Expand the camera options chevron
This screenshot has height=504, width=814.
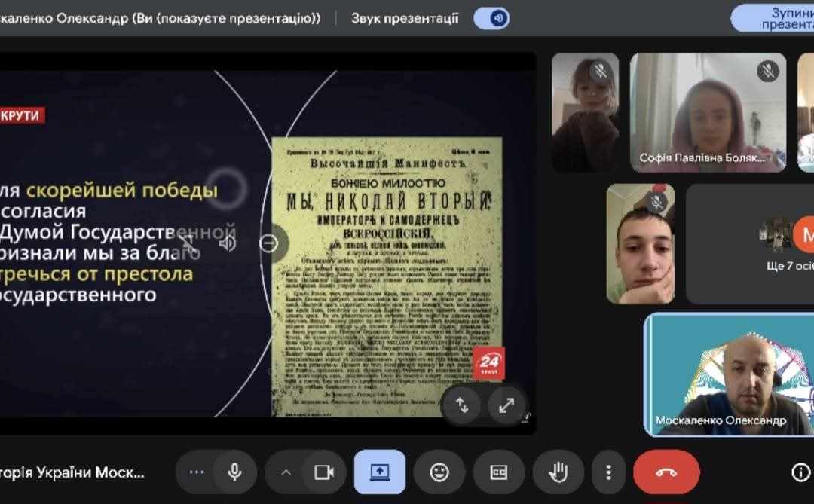[286, 472]
